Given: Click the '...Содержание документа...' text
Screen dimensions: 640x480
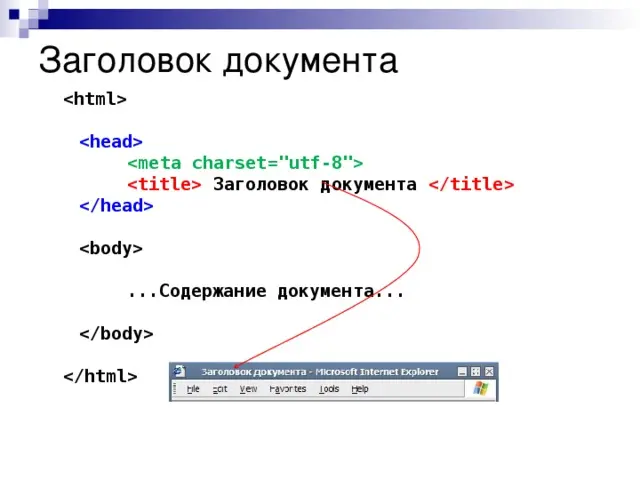Looking at the screenshot, I should click(x=266, y=291).
